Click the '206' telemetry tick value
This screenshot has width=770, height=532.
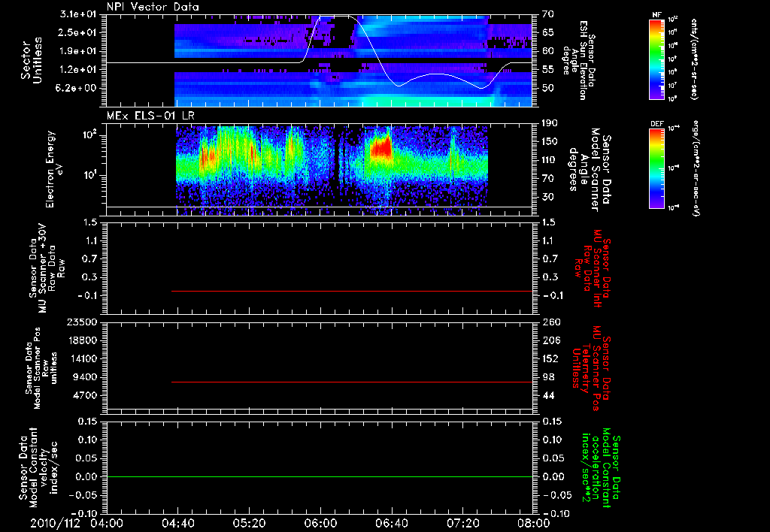click(551, 340)
